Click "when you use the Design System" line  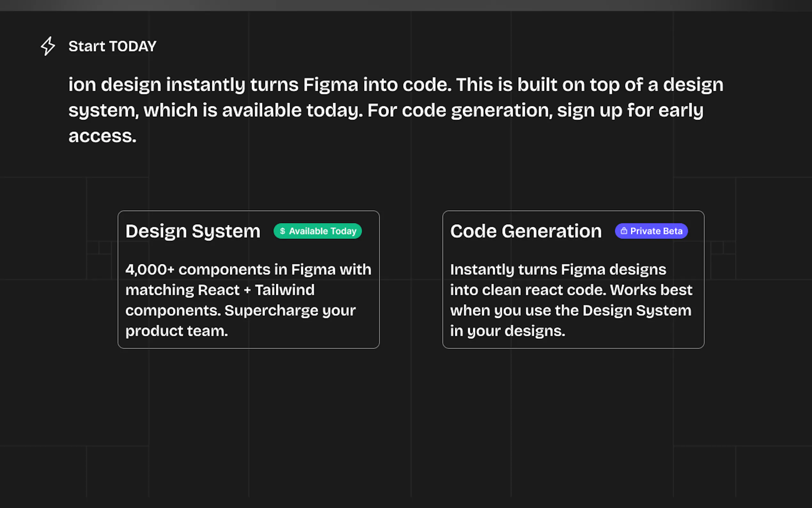point(571,310)
